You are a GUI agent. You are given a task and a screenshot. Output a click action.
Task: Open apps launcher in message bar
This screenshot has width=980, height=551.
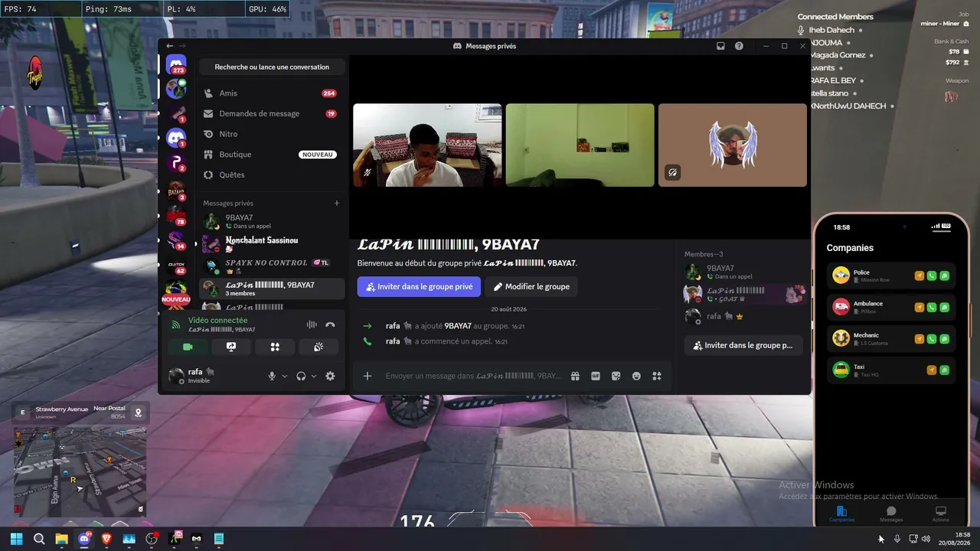point(656,376)
